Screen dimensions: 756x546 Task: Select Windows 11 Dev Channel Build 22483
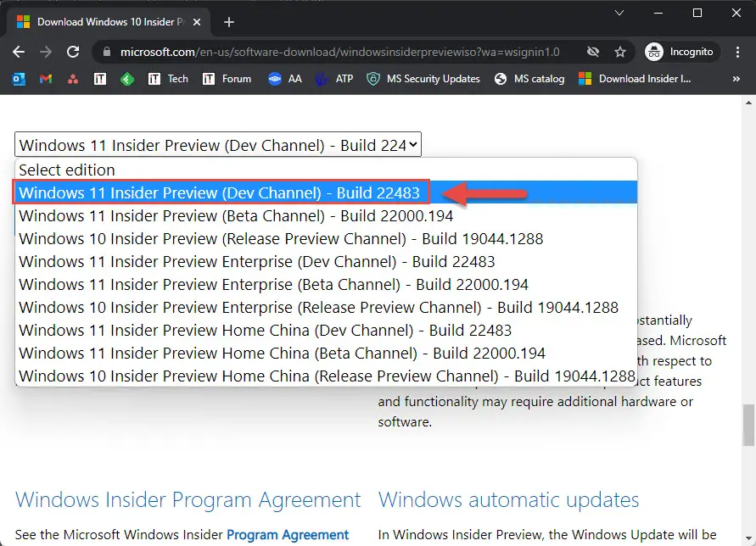[326, 192]
